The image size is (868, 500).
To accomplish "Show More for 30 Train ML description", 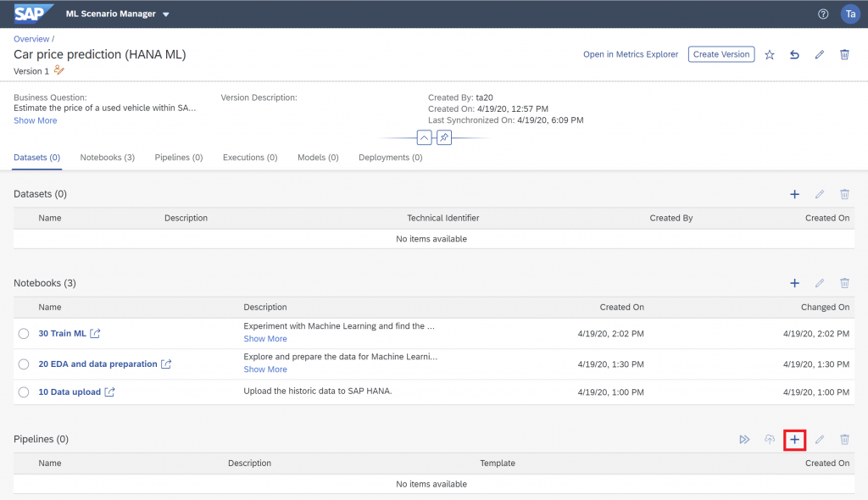I will click(x=265, y=339).
